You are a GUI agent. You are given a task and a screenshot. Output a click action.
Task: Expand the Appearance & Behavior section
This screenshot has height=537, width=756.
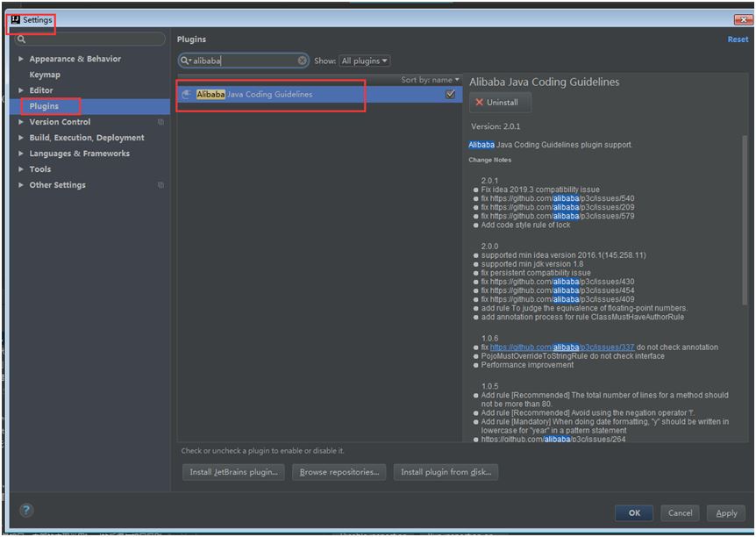(x=21, y=59)
